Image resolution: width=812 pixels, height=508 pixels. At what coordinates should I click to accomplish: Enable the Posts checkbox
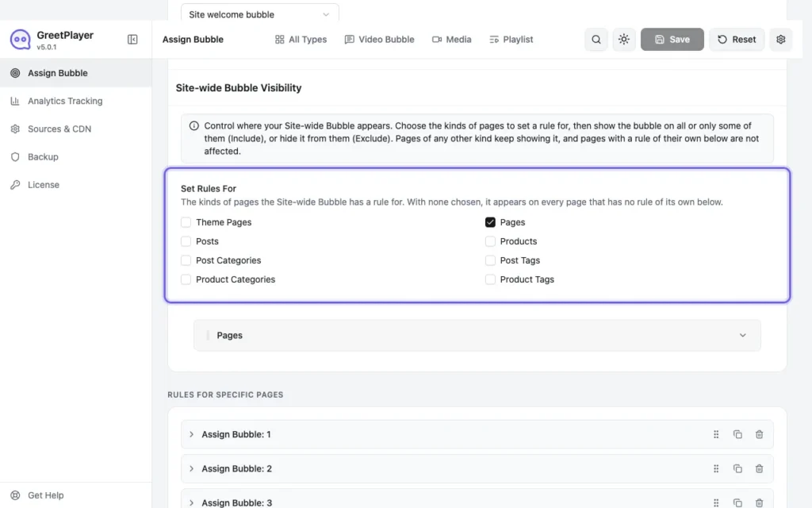(x=186, y=241)
